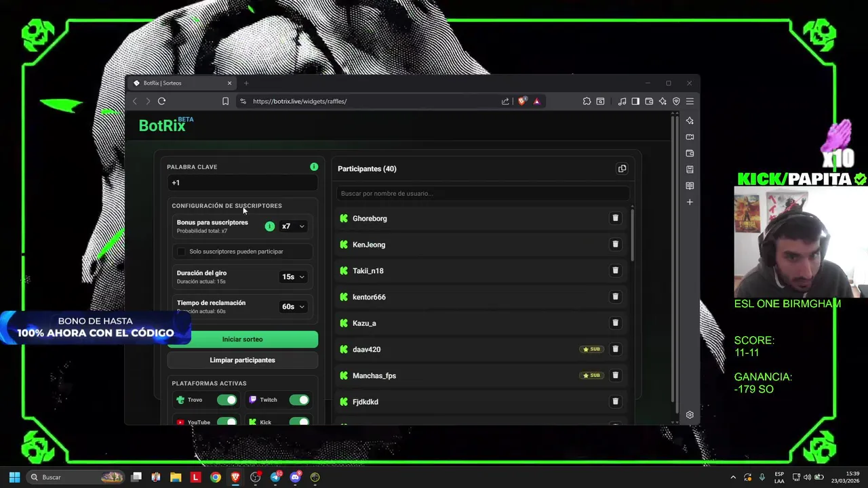Delete participant Manchas_fps
This screenshot has width=868, height=488.
[x=615, y=375]
